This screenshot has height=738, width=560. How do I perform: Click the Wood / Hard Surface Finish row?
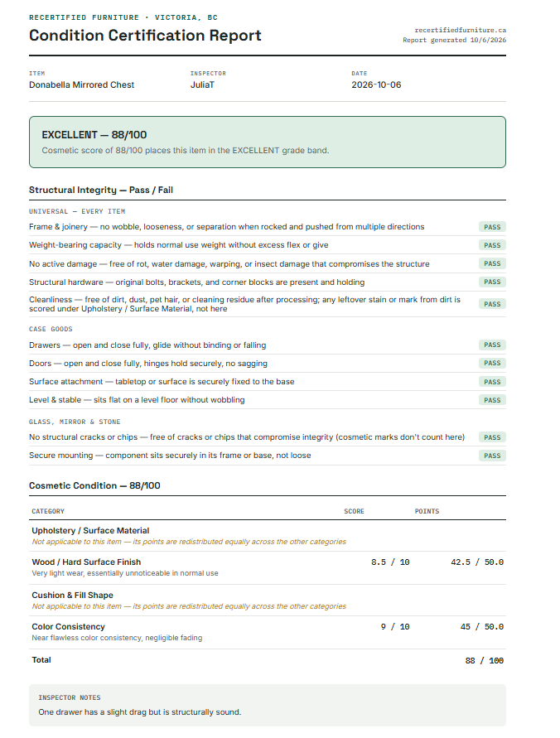pos(268,567)
